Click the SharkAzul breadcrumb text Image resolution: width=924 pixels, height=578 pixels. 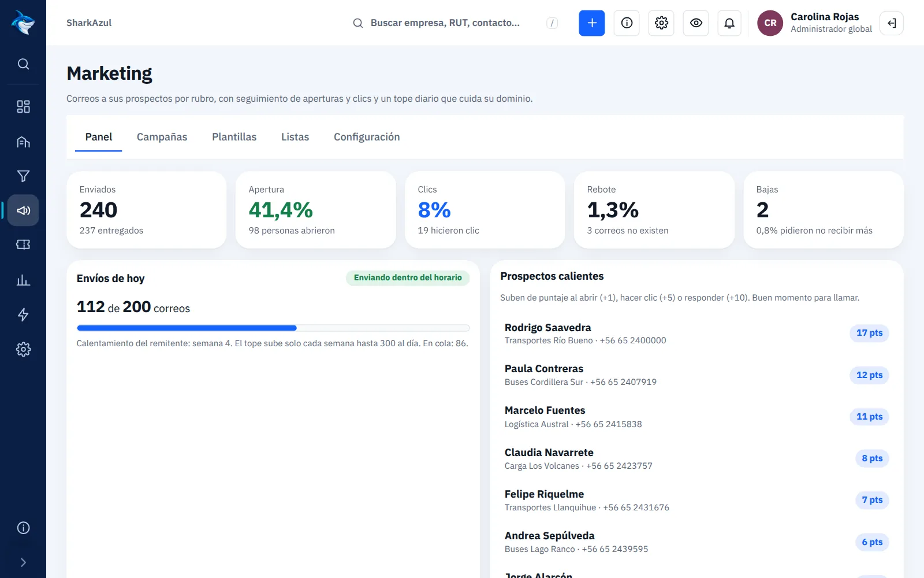coord(89,23)
